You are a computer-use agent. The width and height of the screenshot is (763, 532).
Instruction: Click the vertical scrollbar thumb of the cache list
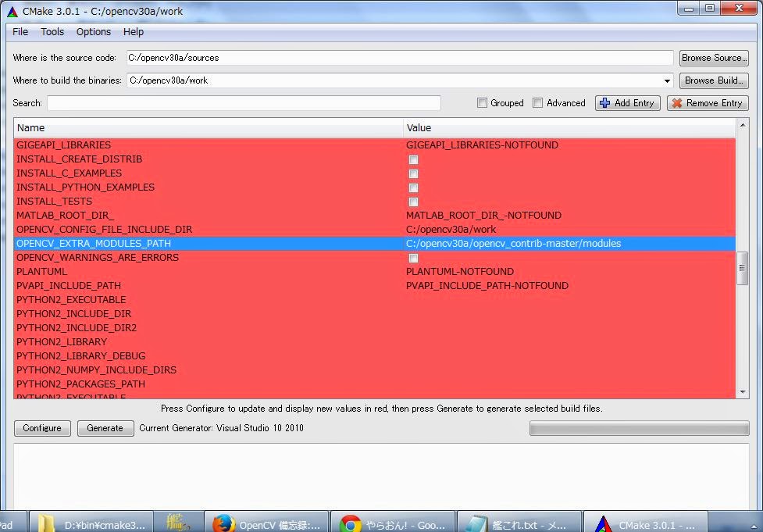click(742, 268)
